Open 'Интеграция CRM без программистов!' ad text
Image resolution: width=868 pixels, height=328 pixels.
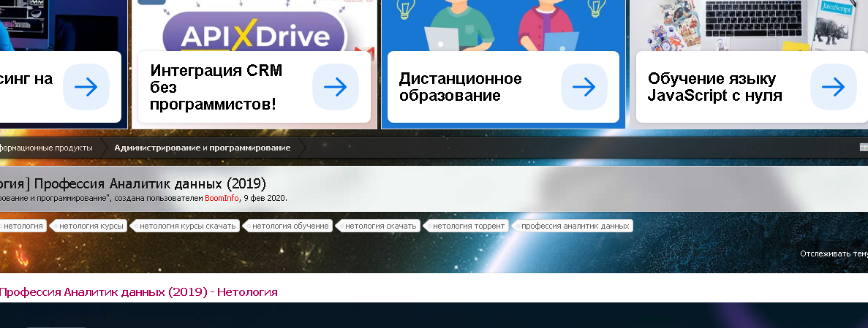pyautogui.click(x=216, y=87)
